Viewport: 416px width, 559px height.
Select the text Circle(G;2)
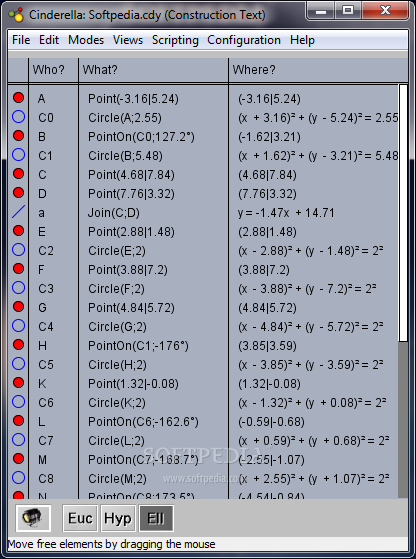pos(117,327)
